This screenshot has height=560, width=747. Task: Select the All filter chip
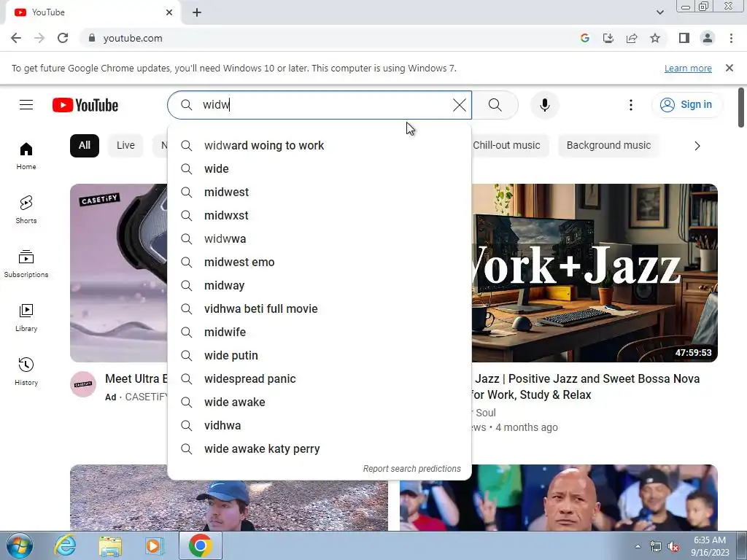85,145
